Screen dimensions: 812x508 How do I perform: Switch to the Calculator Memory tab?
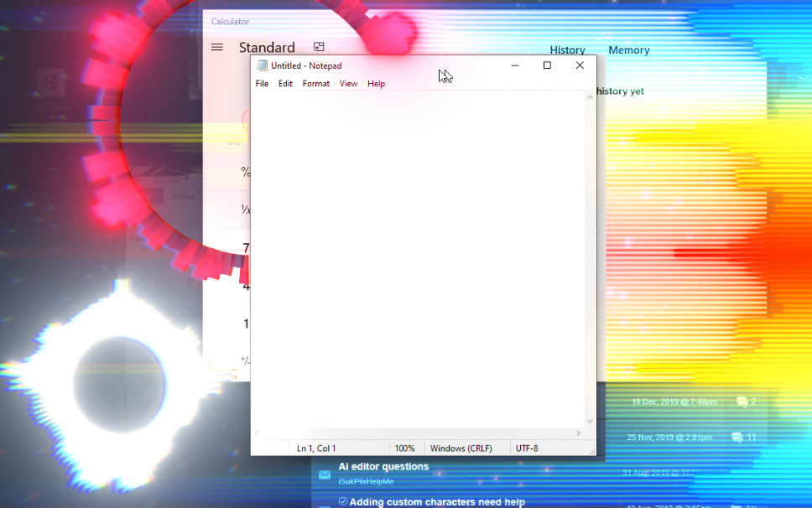(628, 50)
